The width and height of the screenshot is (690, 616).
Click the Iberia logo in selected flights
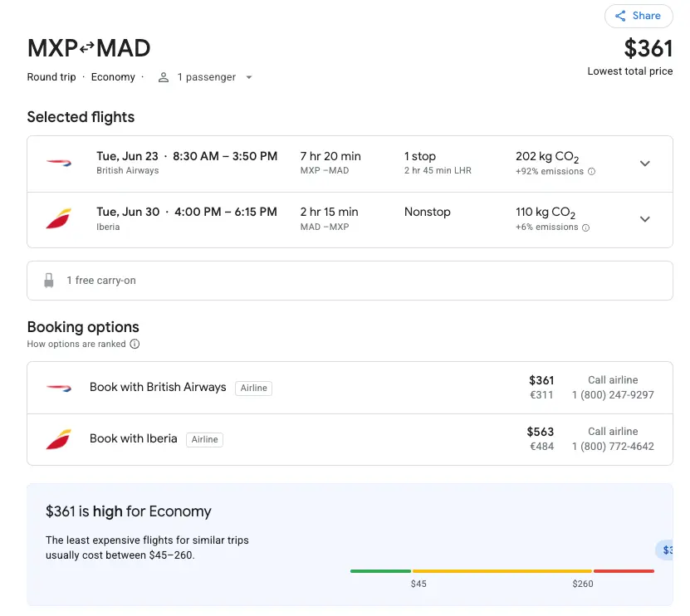click(x=59, y=218)
